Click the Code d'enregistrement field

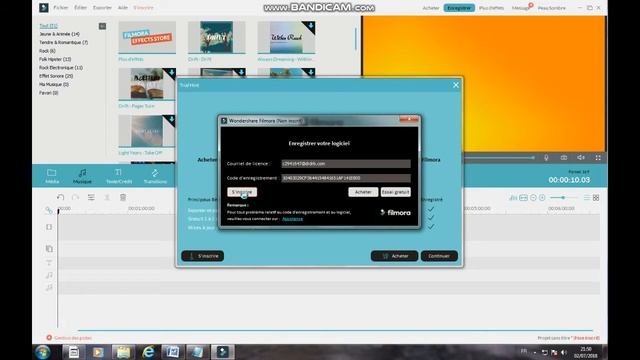(346, 178)
